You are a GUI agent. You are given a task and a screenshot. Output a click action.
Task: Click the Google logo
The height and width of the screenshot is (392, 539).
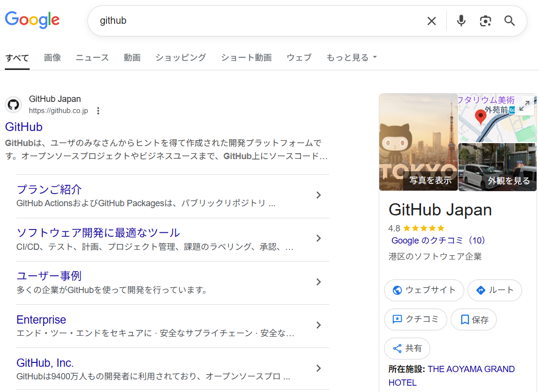[x=32, y=20]
